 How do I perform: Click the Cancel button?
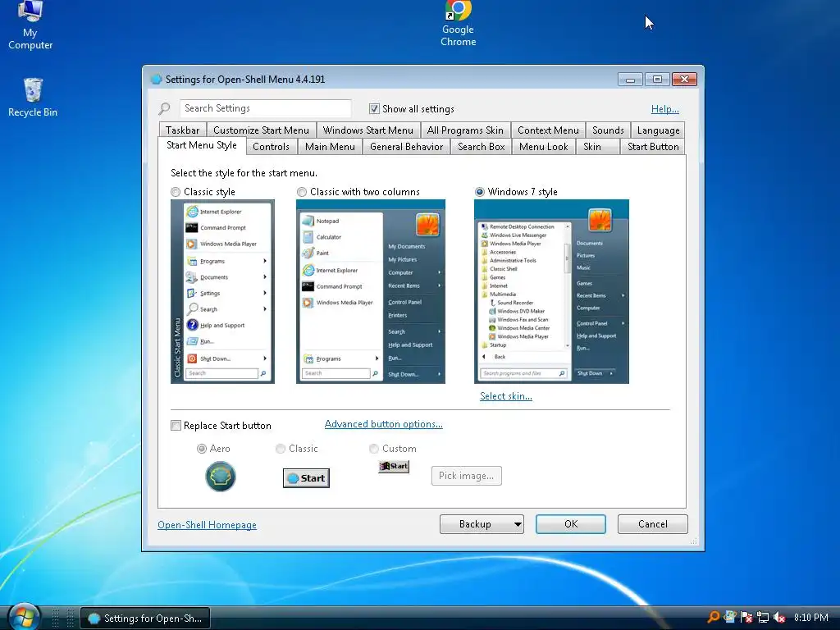[652, 524]
